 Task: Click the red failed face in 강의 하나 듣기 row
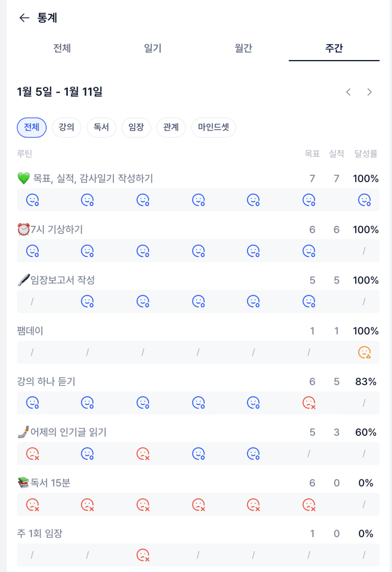point(309,403)
